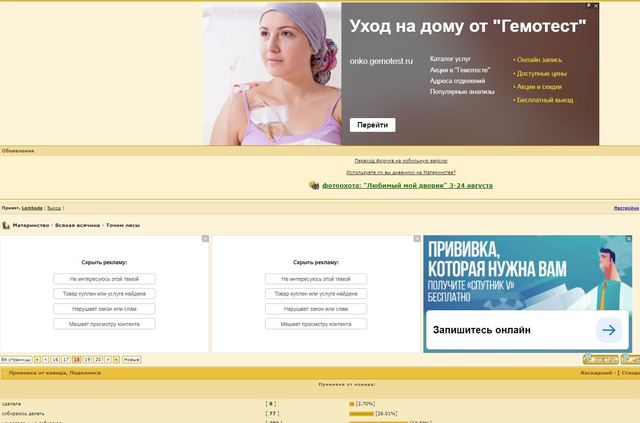Click the Новые pagination button
640x423 pixels.
click(x=131, y=360)
